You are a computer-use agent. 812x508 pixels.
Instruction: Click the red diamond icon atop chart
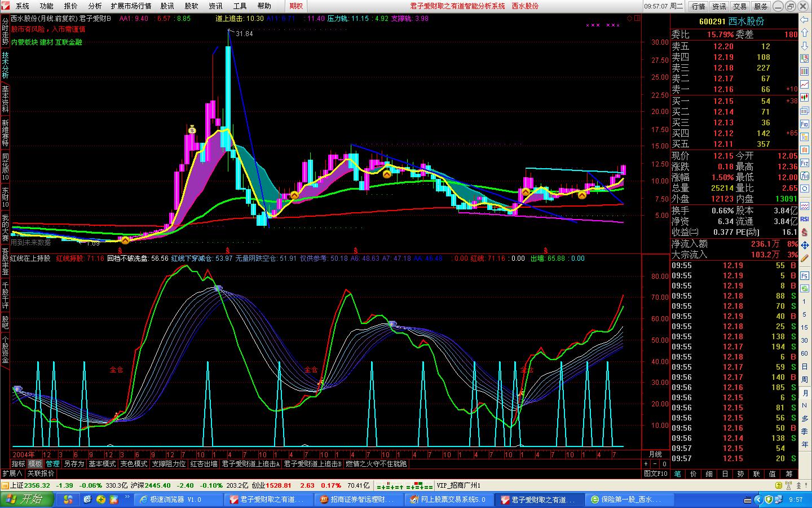[x=629, y=18]
